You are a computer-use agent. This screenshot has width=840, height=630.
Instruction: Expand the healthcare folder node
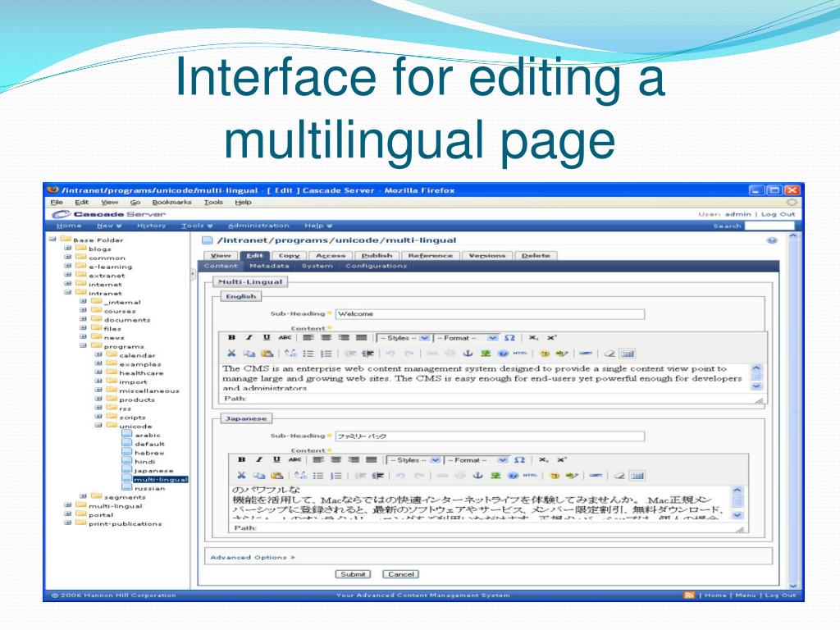pos(98,372)
